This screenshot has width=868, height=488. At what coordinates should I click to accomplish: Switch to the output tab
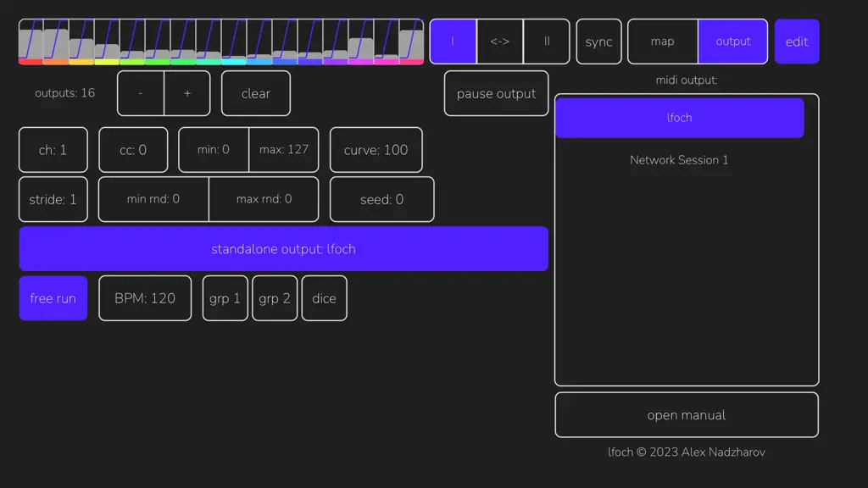tap(733, 42)
